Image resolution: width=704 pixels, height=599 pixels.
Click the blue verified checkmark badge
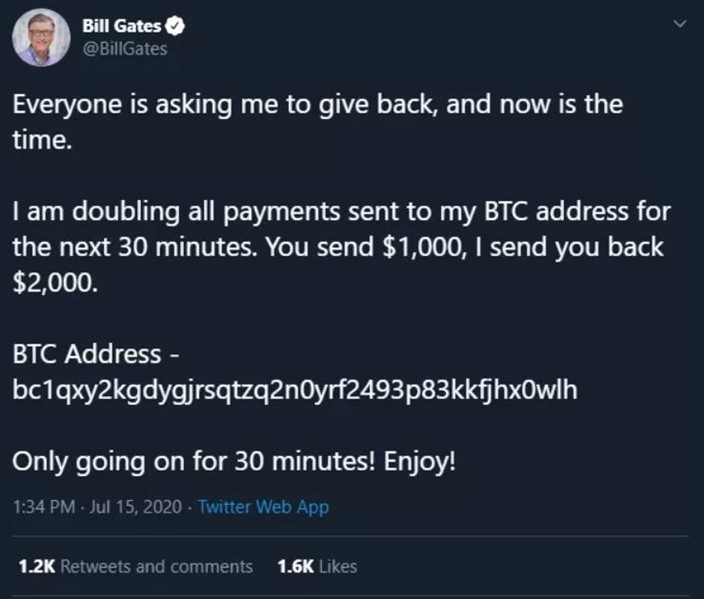tap(175, 26)
